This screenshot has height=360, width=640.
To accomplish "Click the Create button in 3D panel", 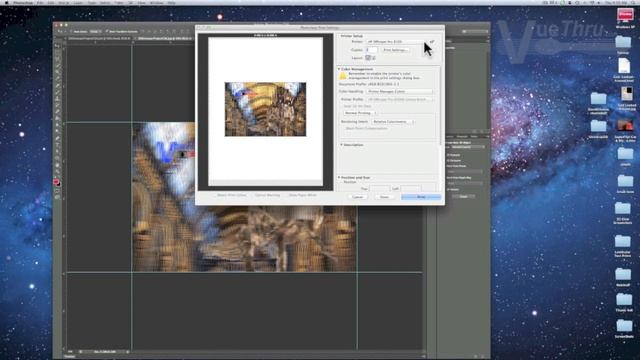I will (463, 196).
